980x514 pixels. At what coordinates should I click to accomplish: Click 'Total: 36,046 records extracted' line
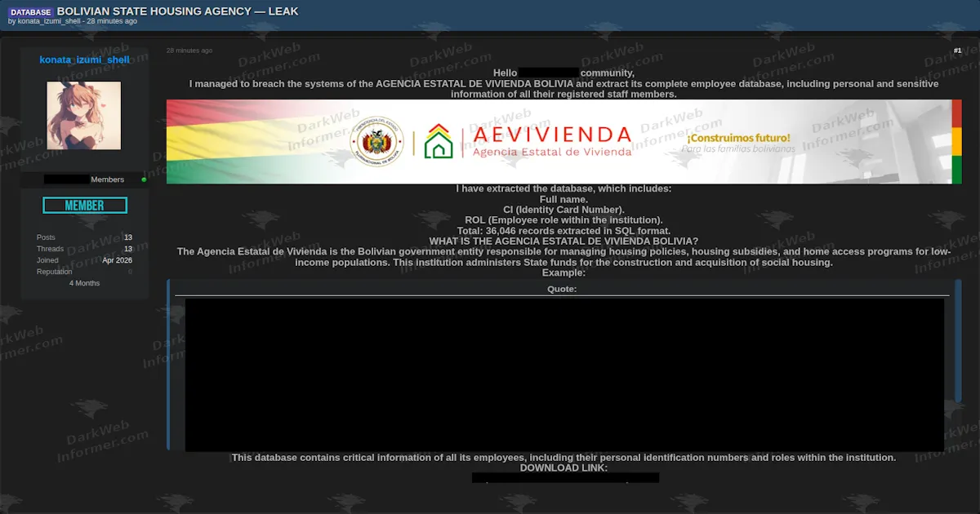coord(563,231)
